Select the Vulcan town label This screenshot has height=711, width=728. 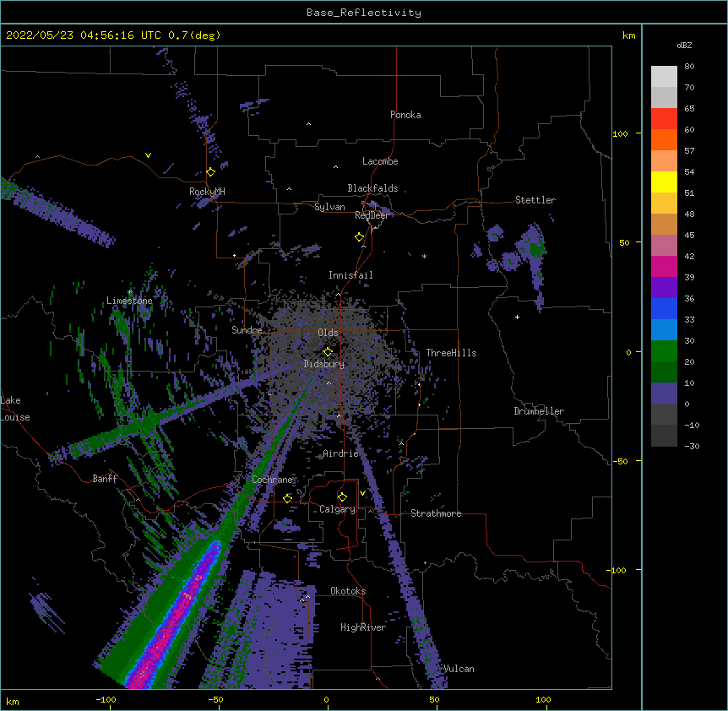point(459,669)
